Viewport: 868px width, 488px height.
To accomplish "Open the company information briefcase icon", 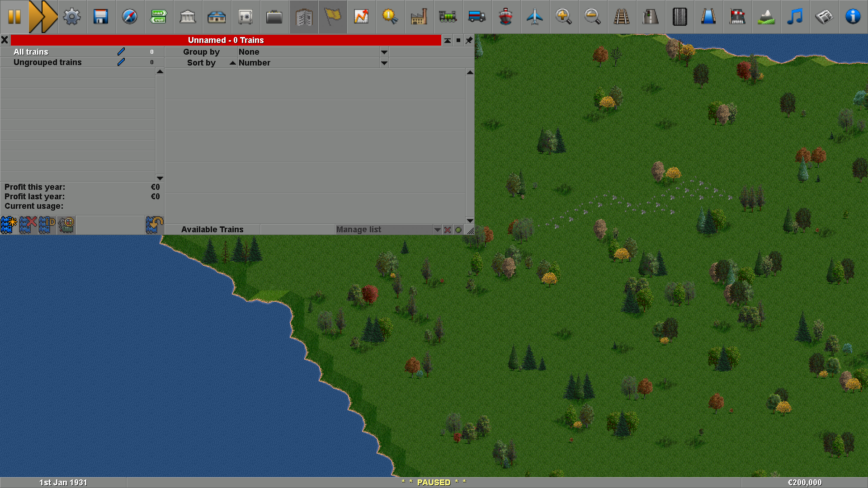I will [x=275, y=17].
